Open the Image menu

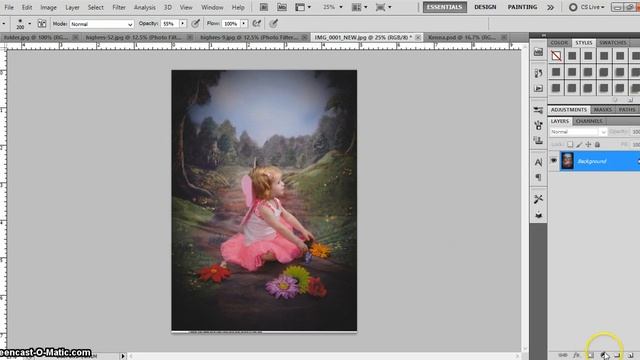[48, 7]
